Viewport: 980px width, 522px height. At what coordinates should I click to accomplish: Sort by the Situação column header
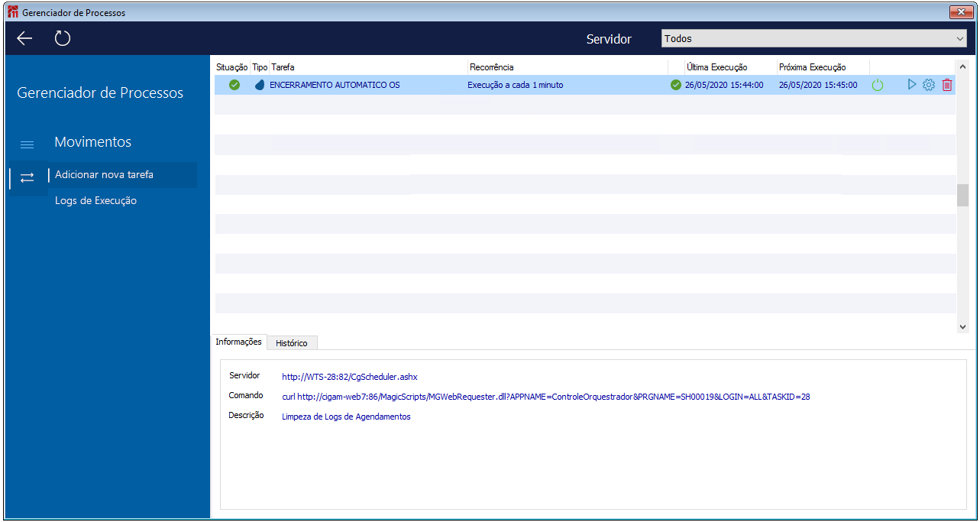click(232, 67)
